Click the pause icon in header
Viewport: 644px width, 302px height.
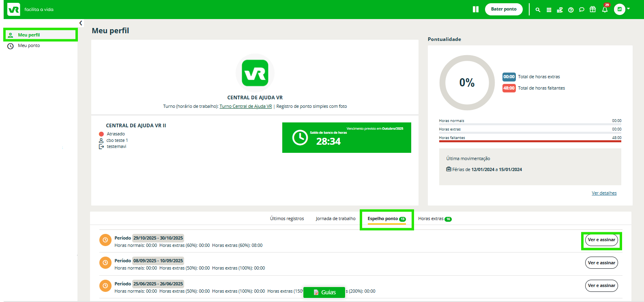pos(476,9)
